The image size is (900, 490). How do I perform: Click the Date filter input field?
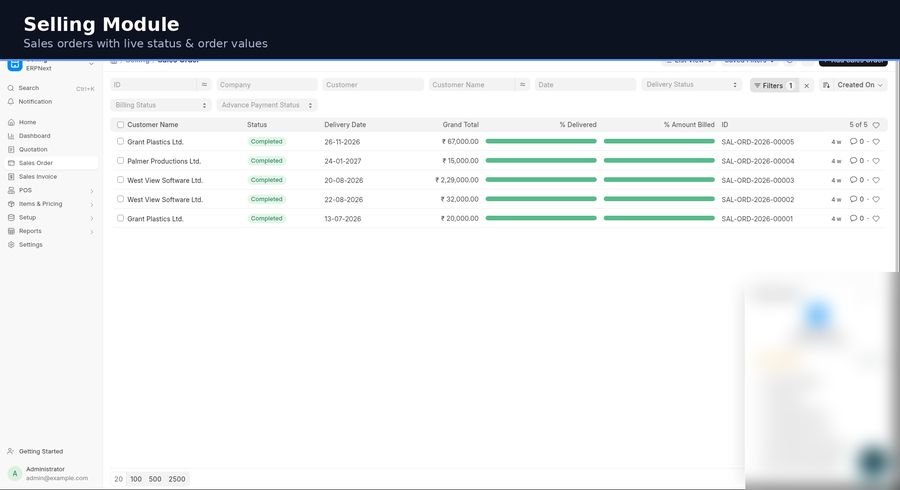[x=585, y=84]
